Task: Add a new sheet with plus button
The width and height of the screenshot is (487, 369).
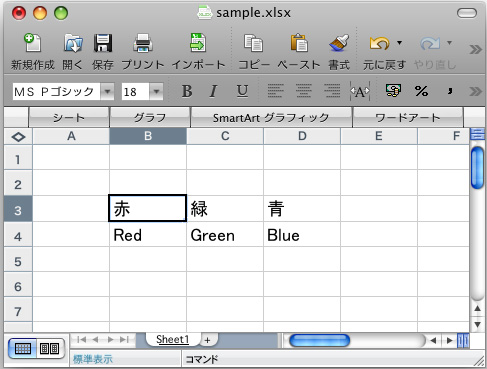Action: (208, 340)
